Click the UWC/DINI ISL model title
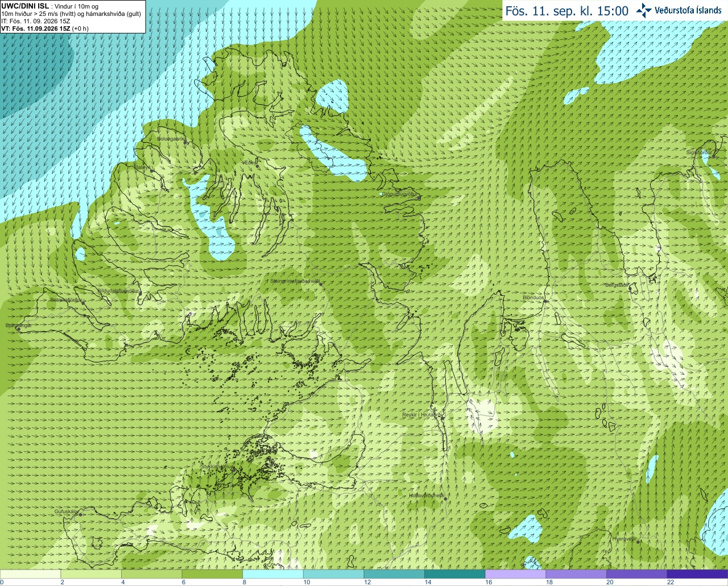The image size is (728, 586). [24, 6]
